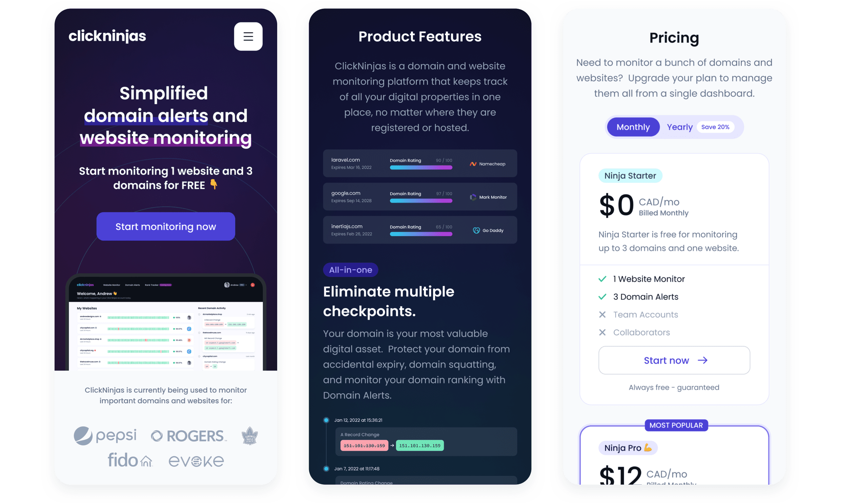Click the Ninja Starter Start now arrow button
The width and height of the screenshot is (841, 504).
674,360
